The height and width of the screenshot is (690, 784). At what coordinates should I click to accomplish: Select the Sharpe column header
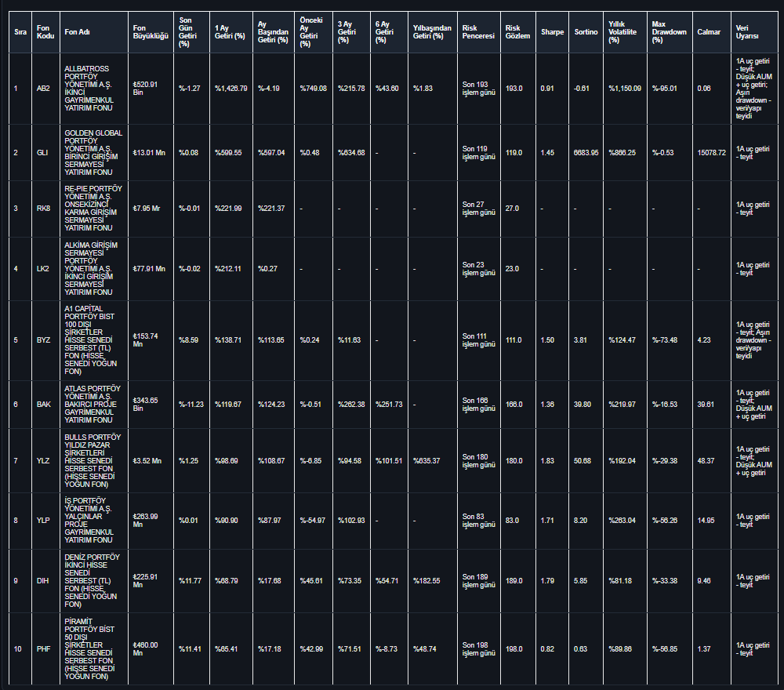552,32
